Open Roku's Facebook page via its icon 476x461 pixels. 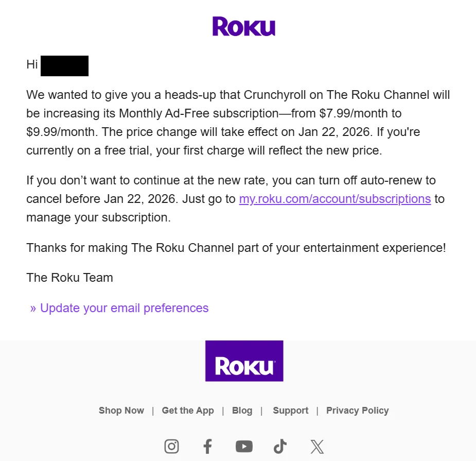[x=207, y=446]
